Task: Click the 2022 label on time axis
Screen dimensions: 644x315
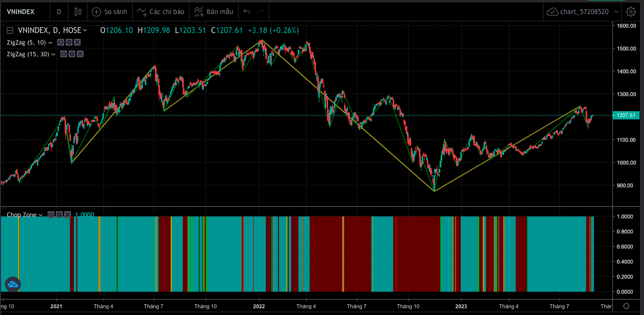Action: coord(259,306)
